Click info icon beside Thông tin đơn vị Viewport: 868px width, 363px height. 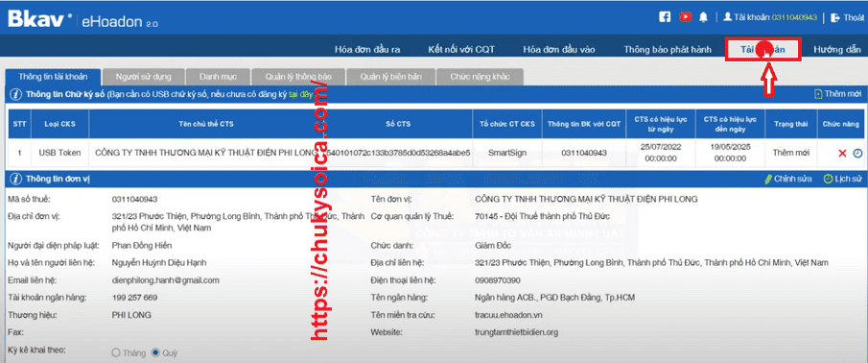click(16, 179)
